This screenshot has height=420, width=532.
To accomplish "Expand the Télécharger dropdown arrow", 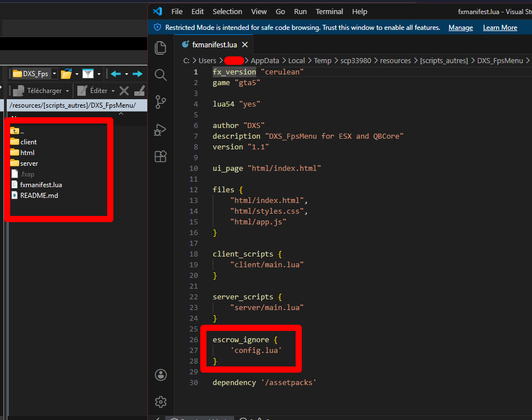I will point(68,91).
